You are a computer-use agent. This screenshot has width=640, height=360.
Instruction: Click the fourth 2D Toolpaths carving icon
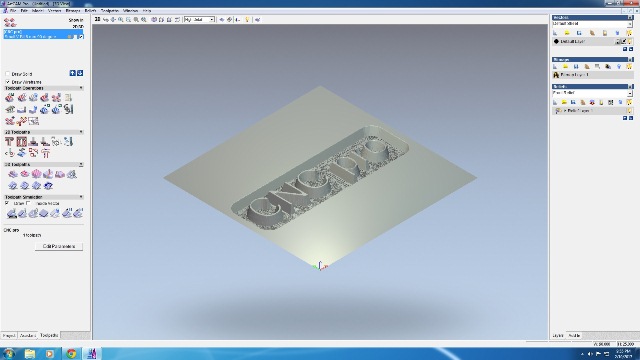point(45,142)
